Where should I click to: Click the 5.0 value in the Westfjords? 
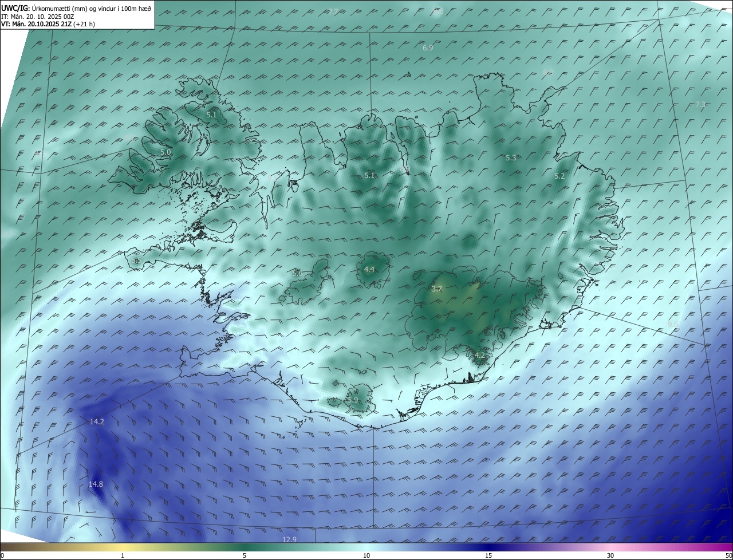point(165,152)
